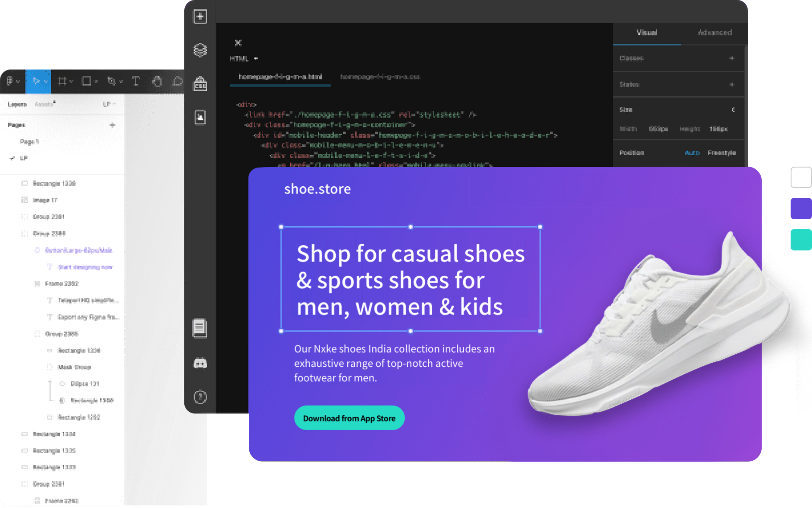Open the help question mark icon

click(200, 397)
